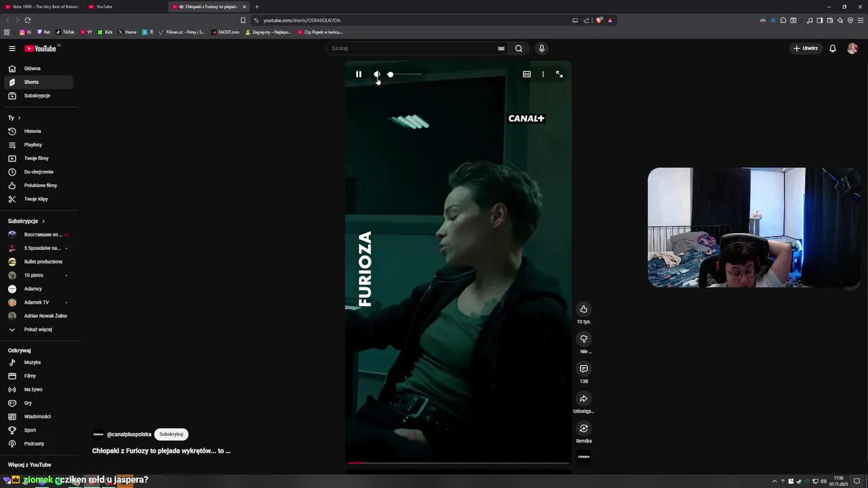Subscribe to canalpluspolska with Subskrybuj
The image size is (868, 488).
(x=171, y=434)
